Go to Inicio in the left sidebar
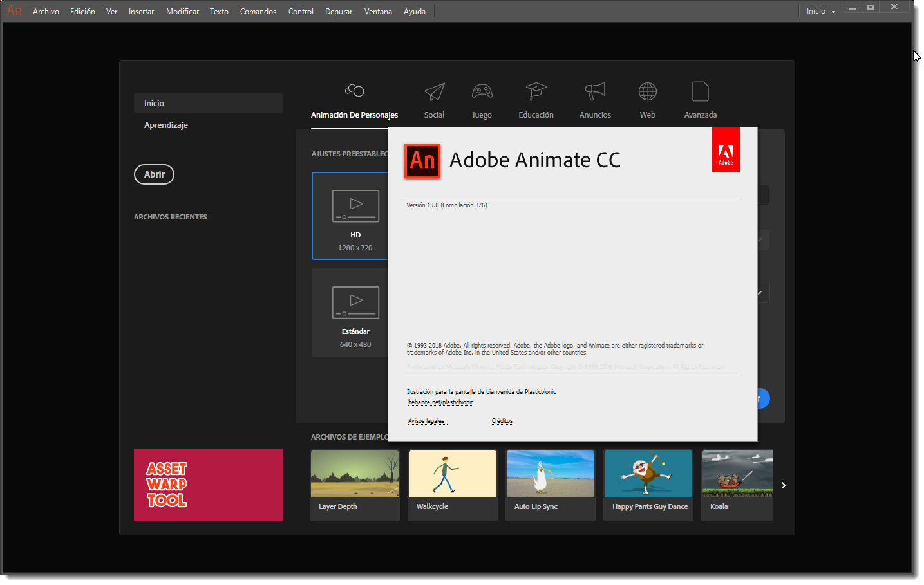924x585 pixels. (209, 103)
